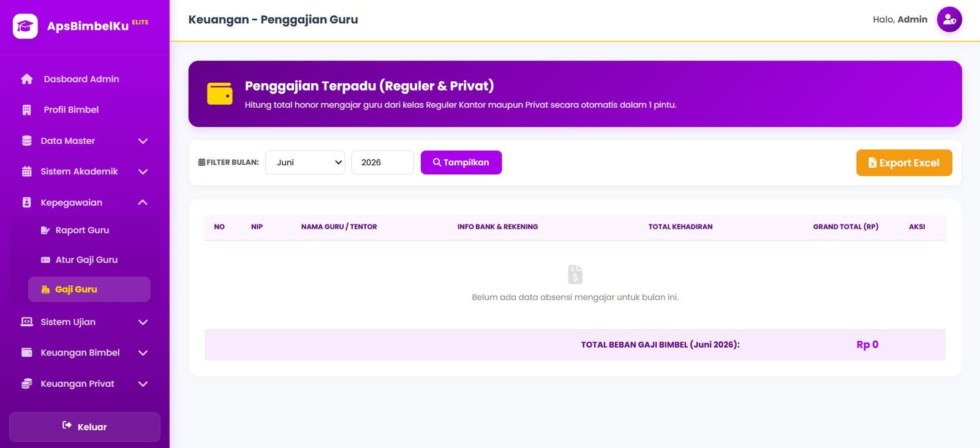Expand the Sistem Ujian chevron
The image size is (980, 448).
143,323
